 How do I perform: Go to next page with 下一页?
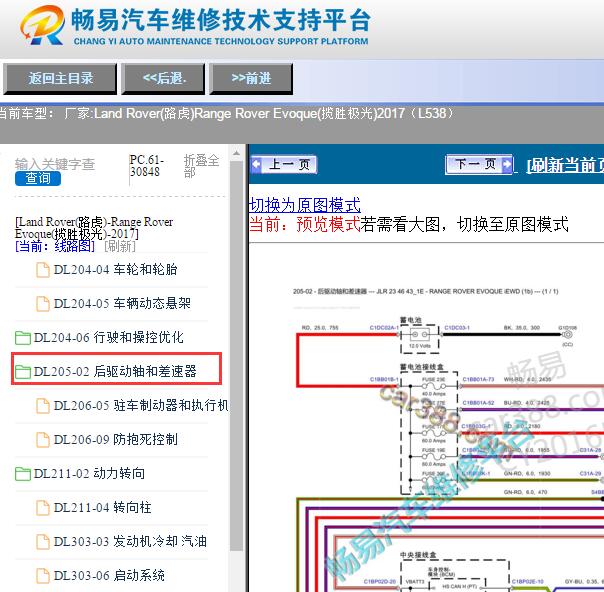(479, 164)
